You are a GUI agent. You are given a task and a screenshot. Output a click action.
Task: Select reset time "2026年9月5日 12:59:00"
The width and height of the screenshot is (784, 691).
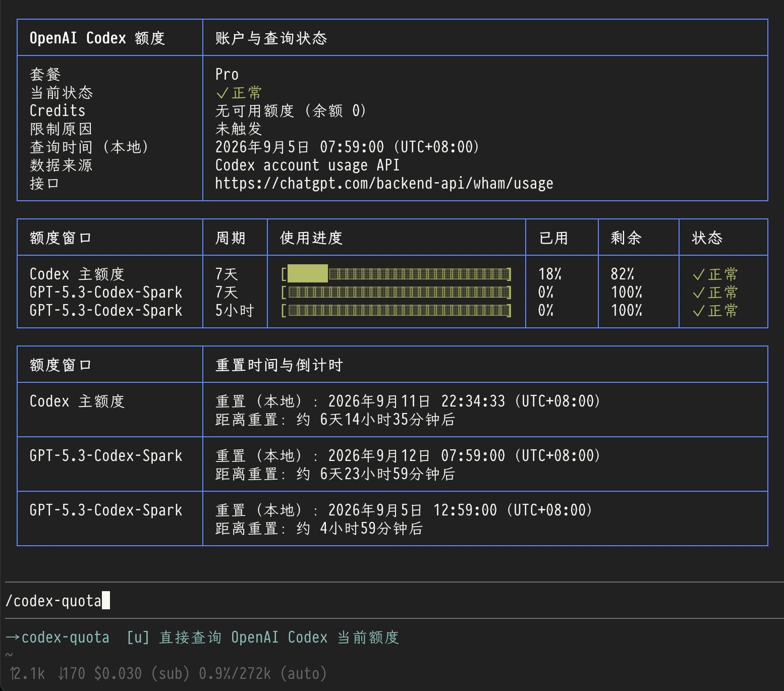pyautogui.click(x=413, y=510)
